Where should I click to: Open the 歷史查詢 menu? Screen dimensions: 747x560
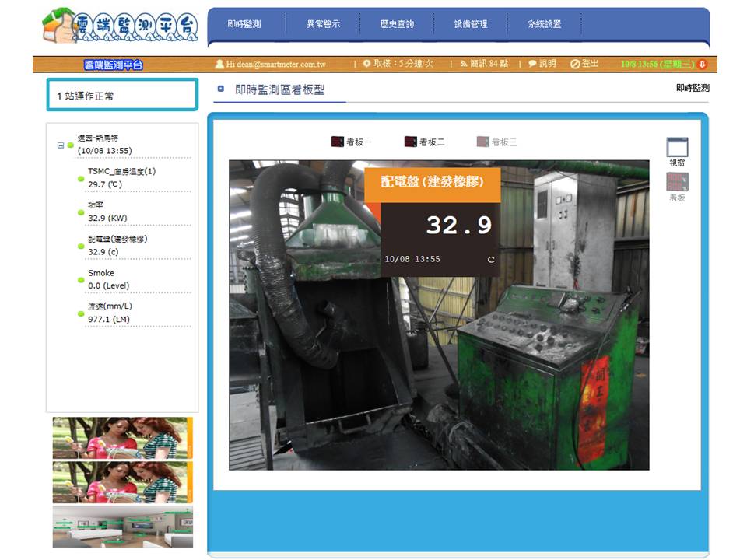click(x=397, y=24)
